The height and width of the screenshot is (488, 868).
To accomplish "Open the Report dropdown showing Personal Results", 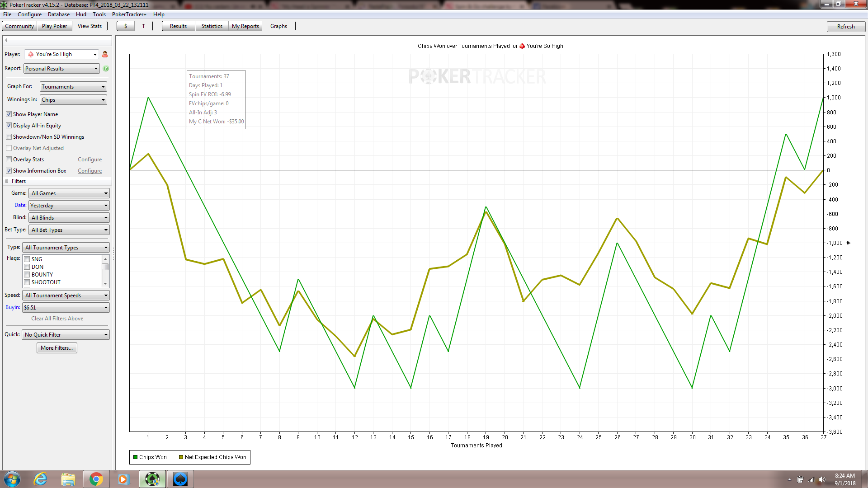I will (x=61, y=69).
